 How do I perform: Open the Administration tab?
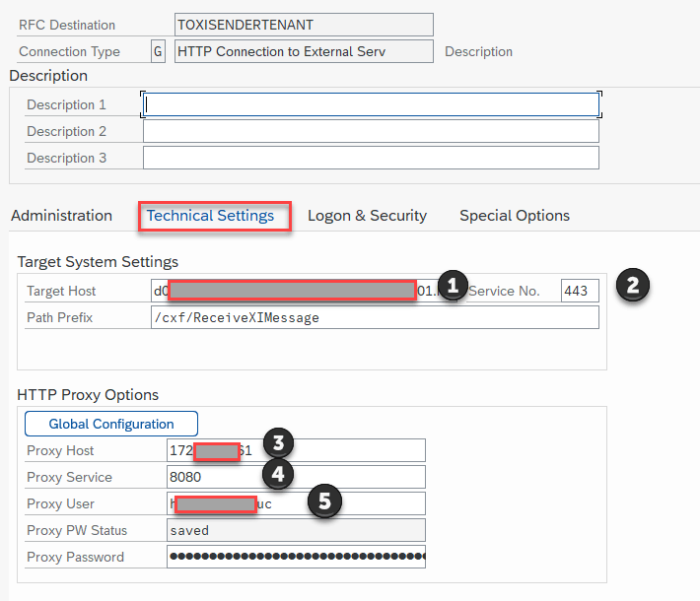(x=61, y=215)
